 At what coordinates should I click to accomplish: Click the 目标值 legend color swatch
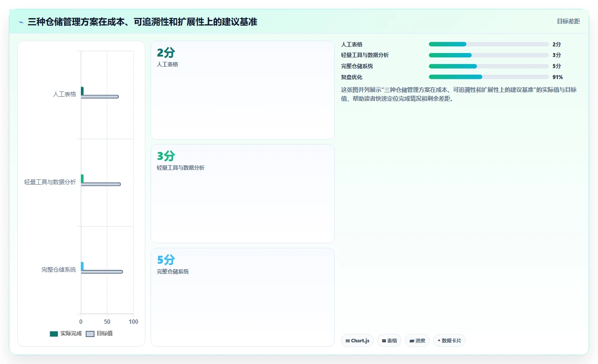coord(90,334)
